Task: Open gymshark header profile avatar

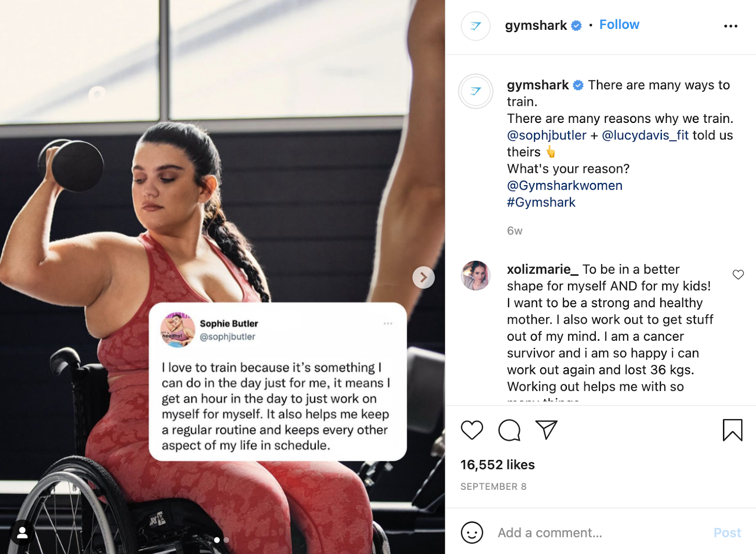Action: (x=475, y=26)
